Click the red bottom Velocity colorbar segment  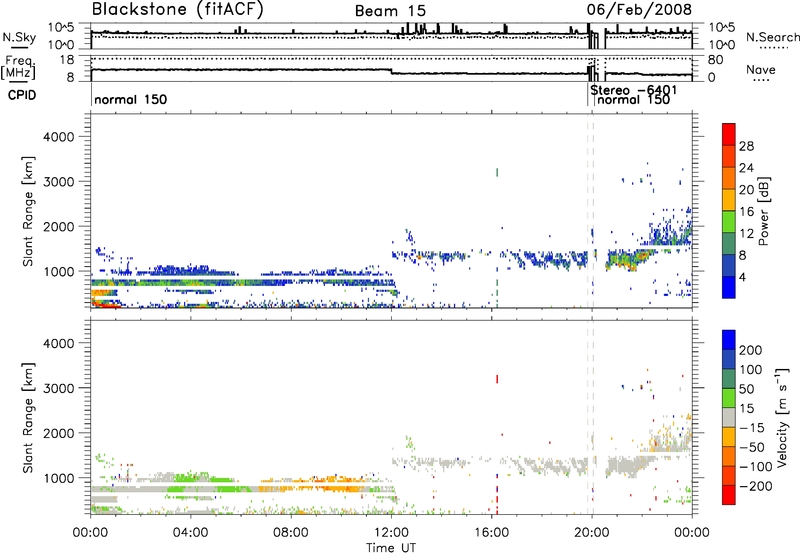tap(729, 495)
